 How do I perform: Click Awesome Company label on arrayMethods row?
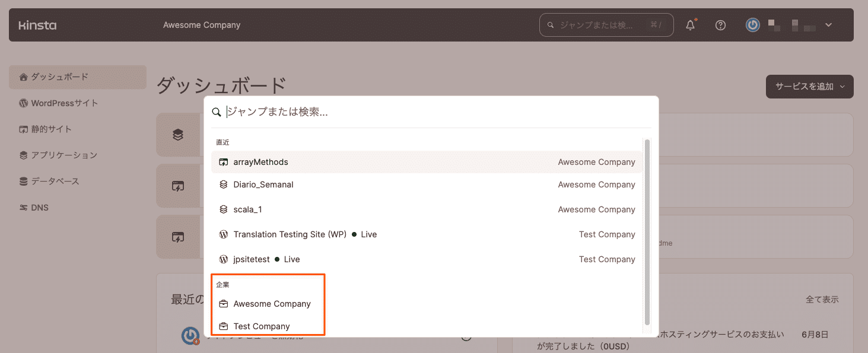(x=596, y=162)
